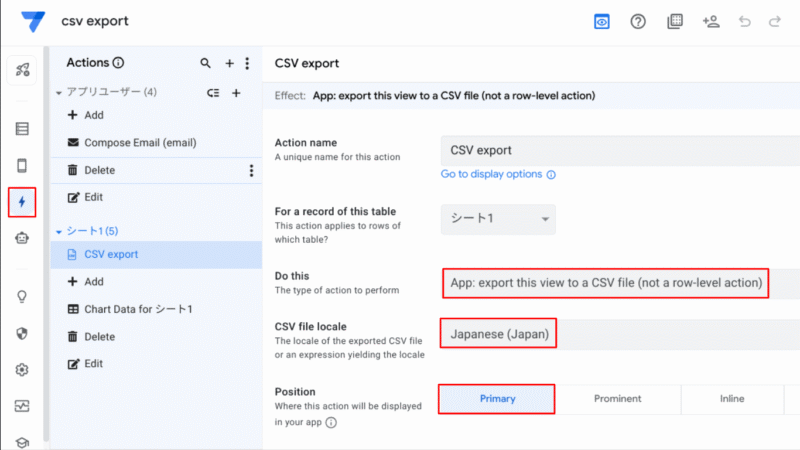Select Compose Email (email) action
800x450 pixels.
140,143
